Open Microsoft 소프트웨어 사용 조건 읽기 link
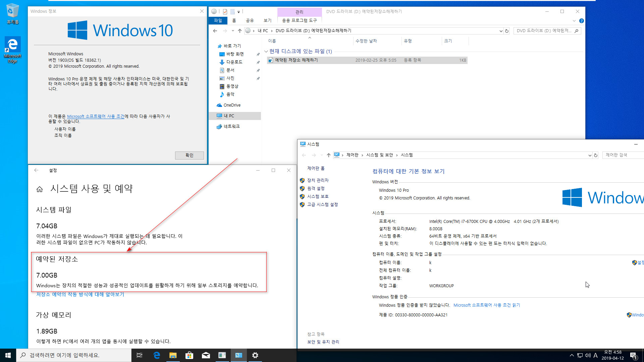 pos(487,305)
